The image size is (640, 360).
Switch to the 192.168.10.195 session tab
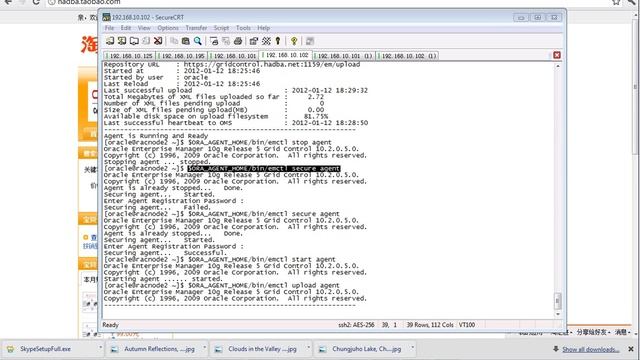coord(182,56)
